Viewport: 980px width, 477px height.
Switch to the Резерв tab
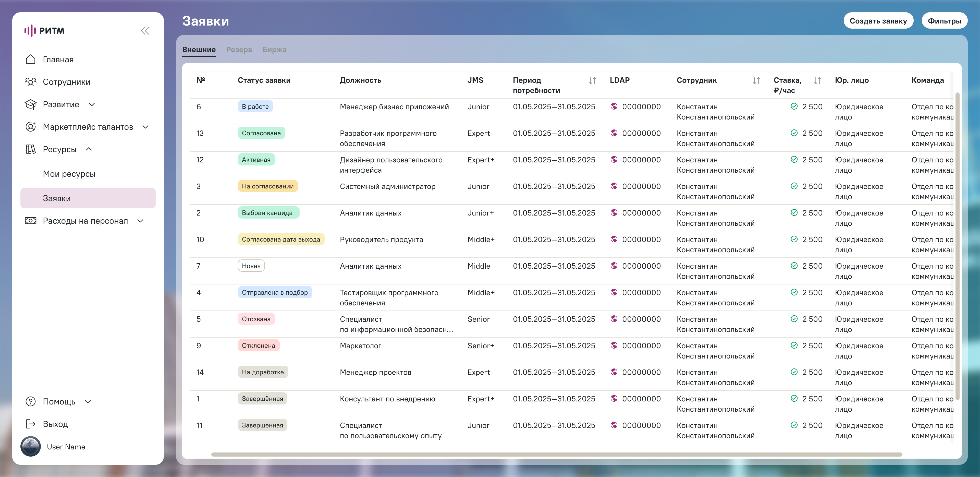(x=239, y=50)
